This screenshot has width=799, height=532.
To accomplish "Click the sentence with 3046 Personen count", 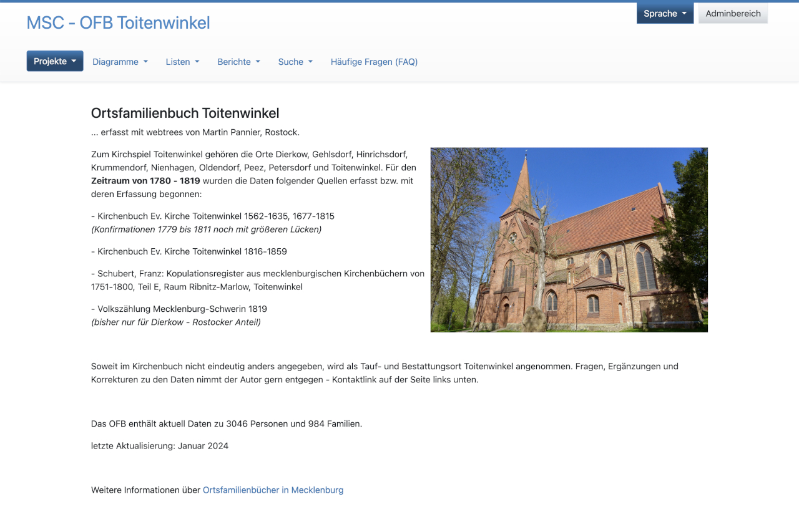I will (226, 423).
